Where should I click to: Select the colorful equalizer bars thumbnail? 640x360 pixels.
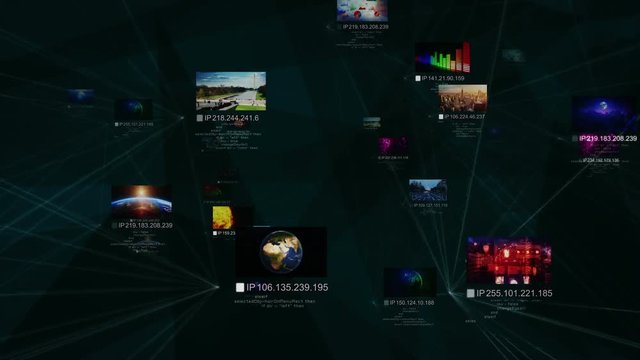[x=443, y=57]
